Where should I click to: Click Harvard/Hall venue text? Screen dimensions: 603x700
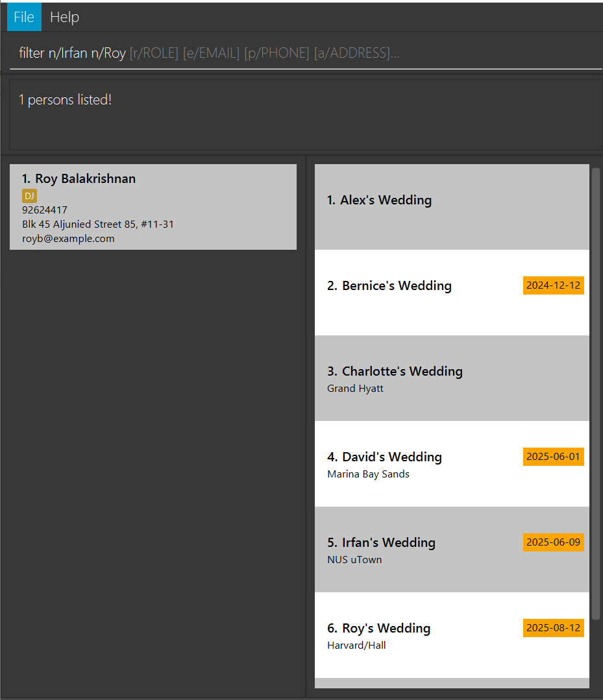(x=356, y=646)
